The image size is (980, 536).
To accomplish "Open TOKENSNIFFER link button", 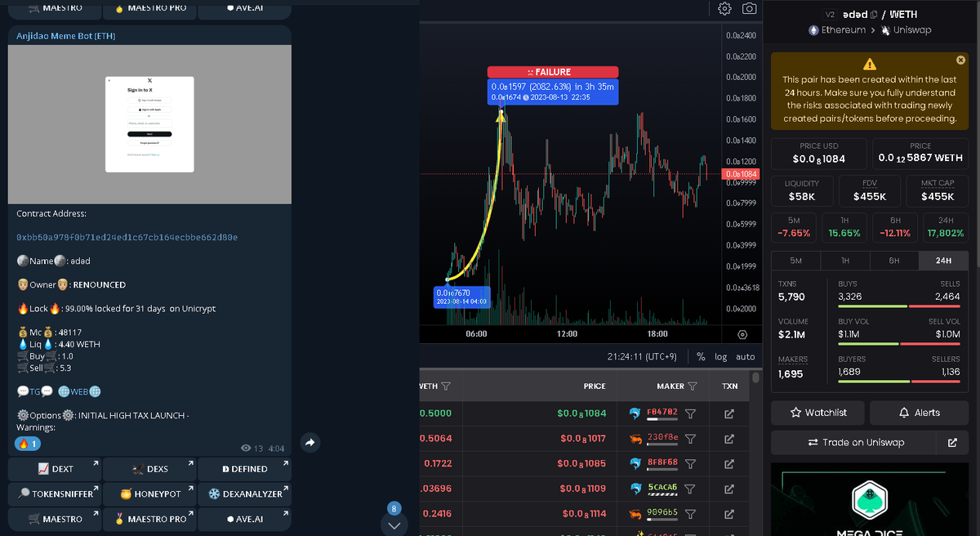I will [x=55, y=494].
